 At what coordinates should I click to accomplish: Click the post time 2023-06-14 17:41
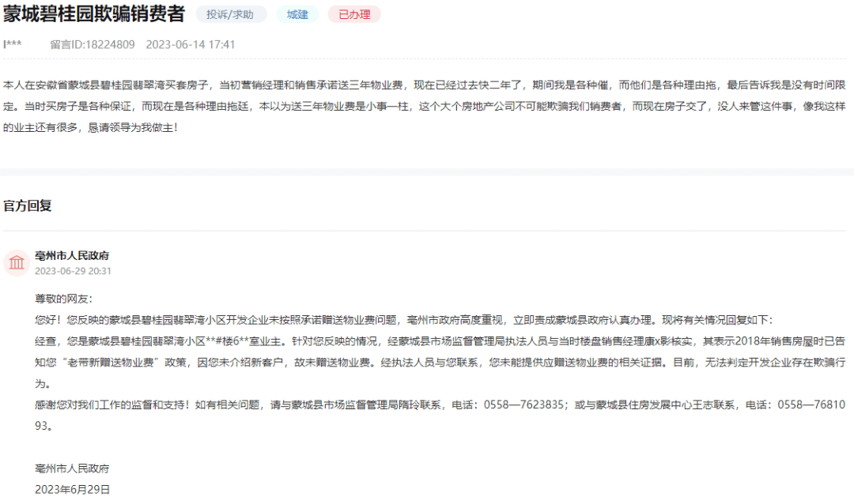190,44
